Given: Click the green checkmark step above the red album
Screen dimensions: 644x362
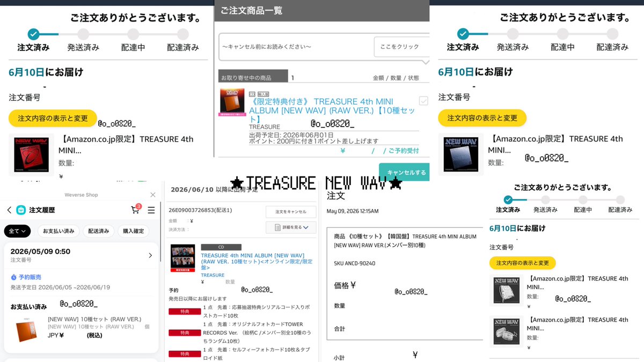Looking at the screenshot, I should 33,34.
